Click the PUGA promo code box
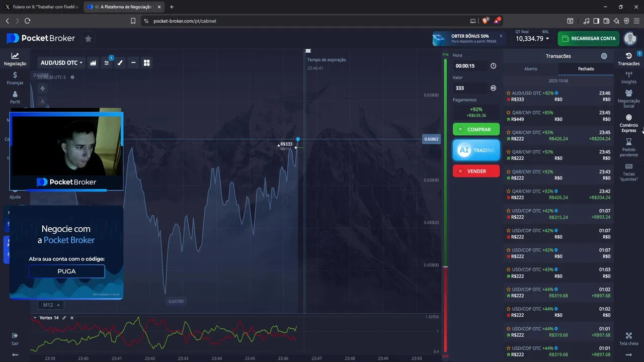The width and height of the screenshot is (644, 362). click(66, 271)
